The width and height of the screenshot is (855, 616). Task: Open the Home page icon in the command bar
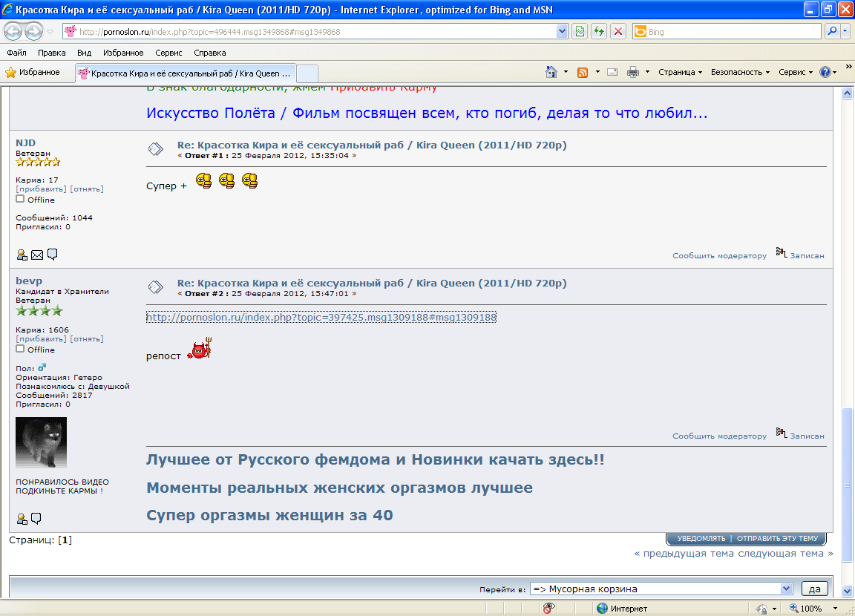(x=551, y=72)
